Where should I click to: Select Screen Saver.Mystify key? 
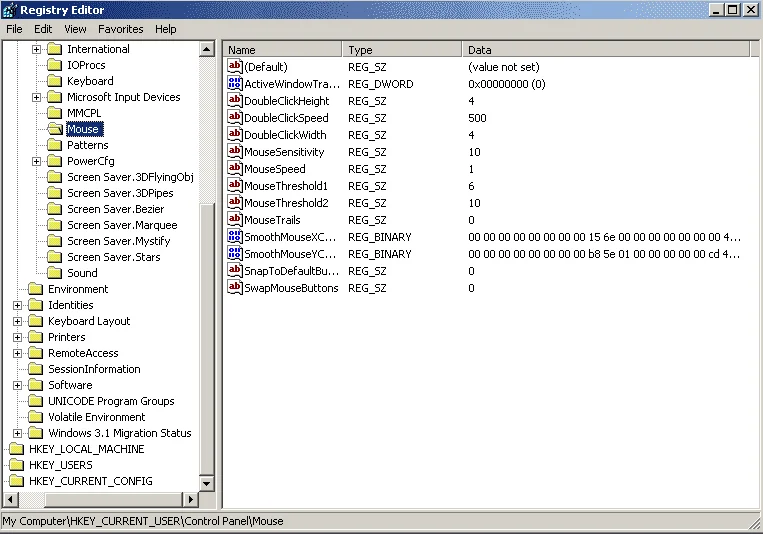(x=119, y=241)
